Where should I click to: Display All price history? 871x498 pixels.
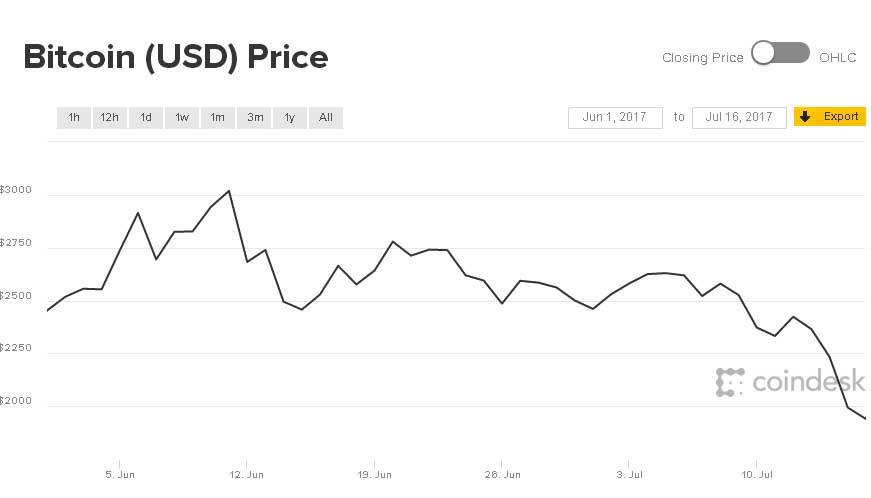point(326,118)
